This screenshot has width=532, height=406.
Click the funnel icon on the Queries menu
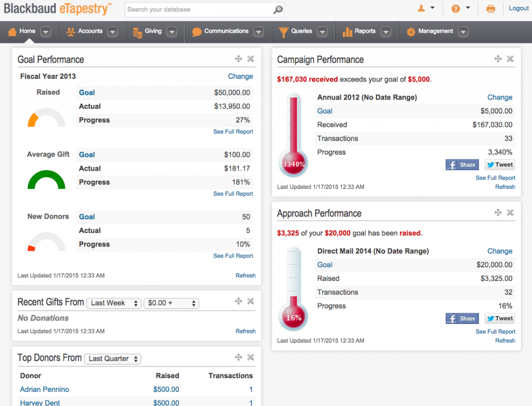(284, 31)
